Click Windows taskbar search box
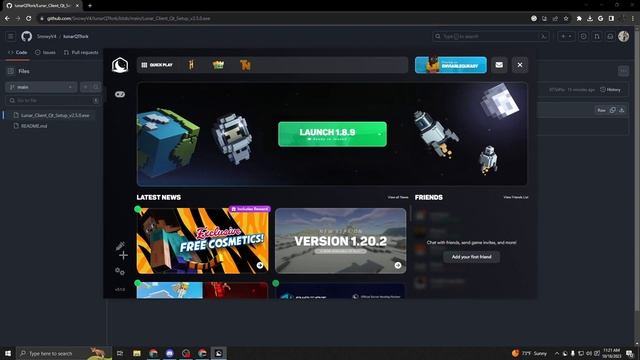 pos(64,353)
